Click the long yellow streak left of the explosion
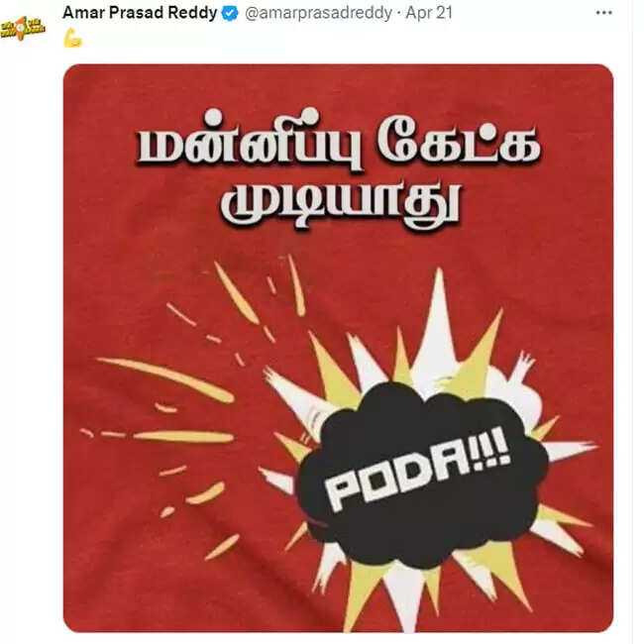The height and width of the screenshot is (644, 644). pos(164,378)
